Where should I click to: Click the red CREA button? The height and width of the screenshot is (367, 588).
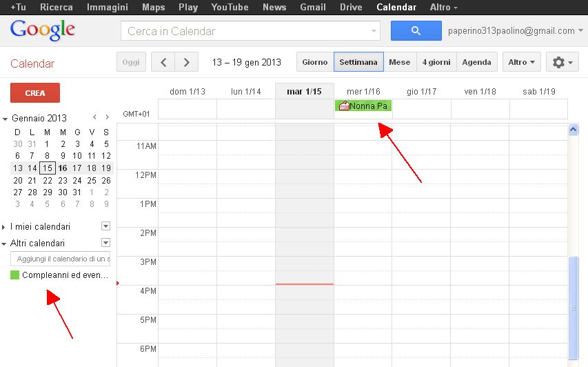tap(35, 92)
